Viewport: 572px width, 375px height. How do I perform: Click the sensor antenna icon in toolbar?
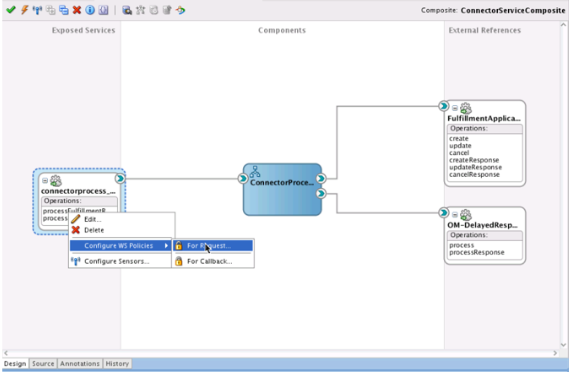click(37, 10)
